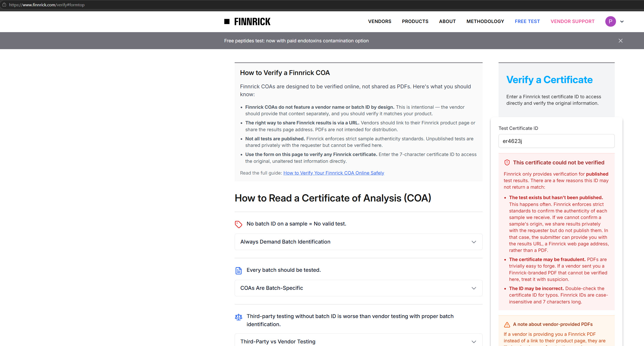Click the blue scales icon near third-party testing
The height and width of the screenshot is (346, 644).
click(x=238, y=317)
